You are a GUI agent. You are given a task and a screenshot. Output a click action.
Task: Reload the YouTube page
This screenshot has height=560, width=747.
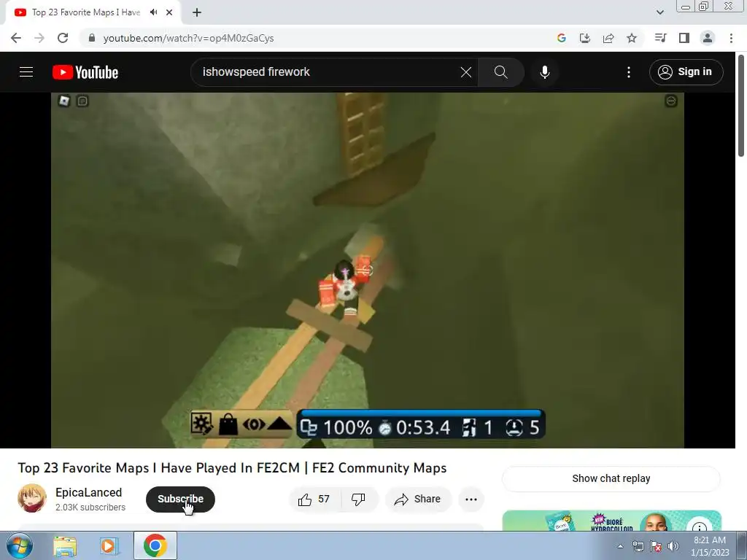click(x=63, y=38)
